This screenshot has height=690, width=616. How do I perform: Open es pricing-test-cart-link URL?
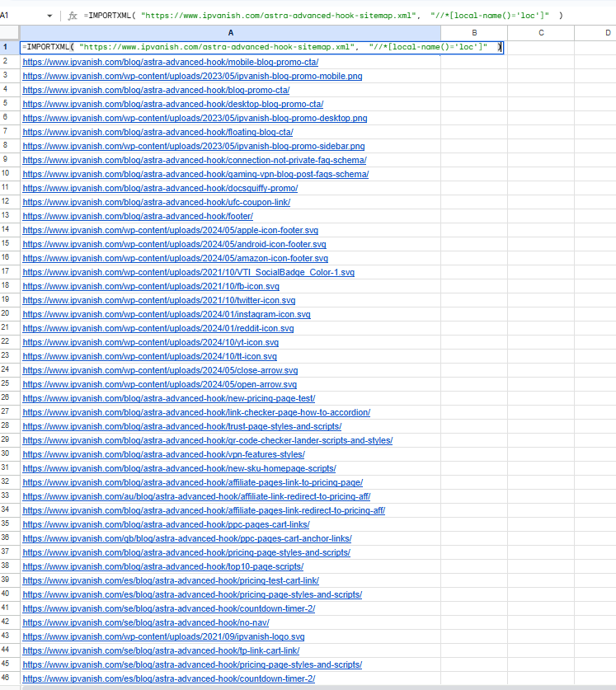(171, 581)
